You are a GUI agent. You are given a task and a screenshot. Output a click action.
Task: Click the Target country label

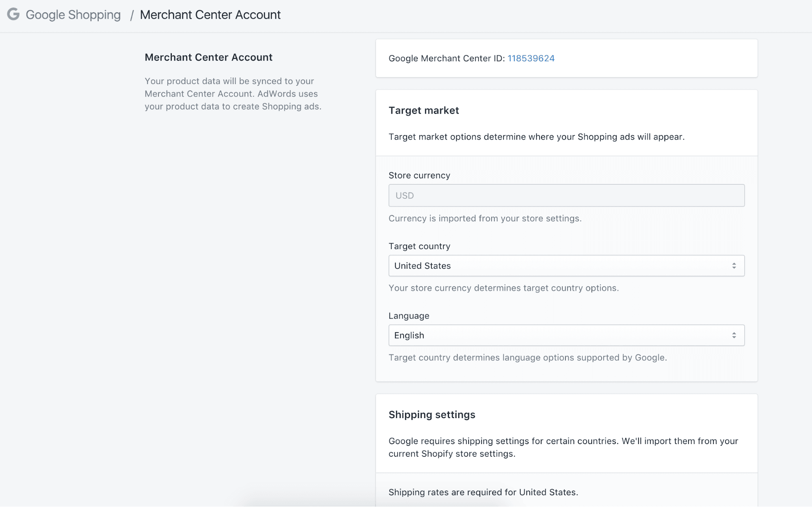419,246
